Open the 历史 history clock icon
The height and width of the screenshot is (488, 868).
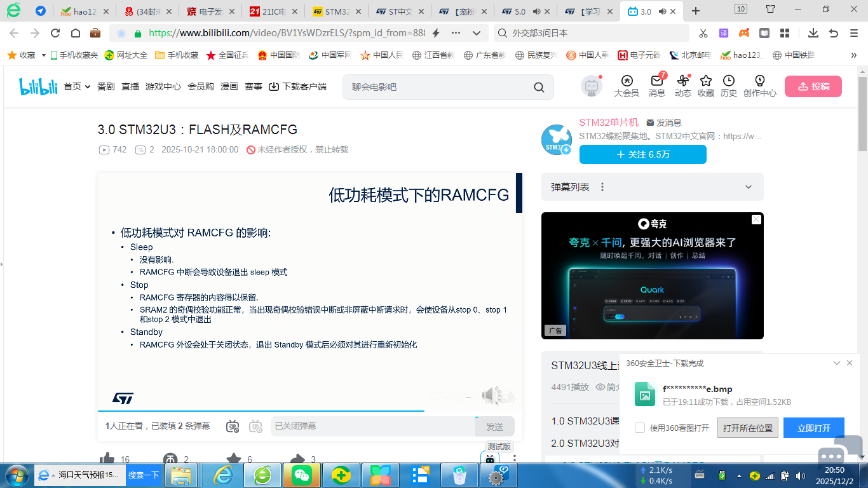coord(728,81)
